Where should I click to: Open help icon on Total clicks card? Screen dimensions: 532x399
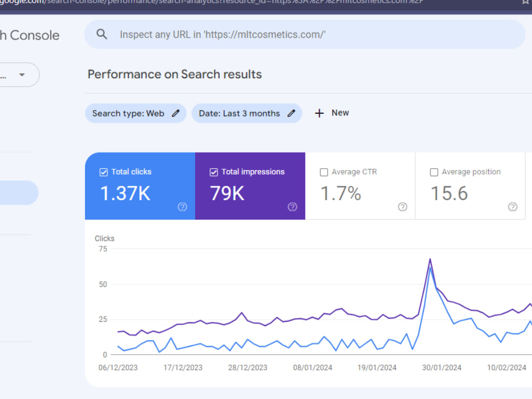click(x=182, y=206)
